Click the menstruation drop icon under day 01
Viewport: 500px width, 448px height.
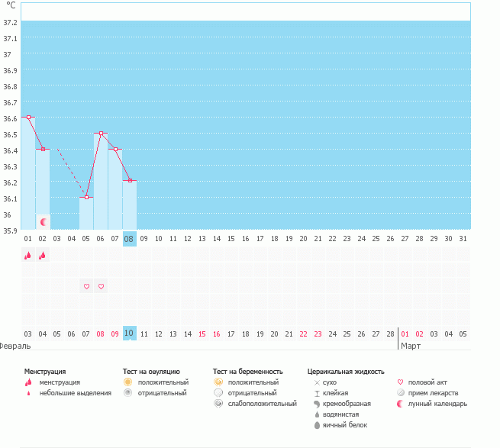click(28, 256)
